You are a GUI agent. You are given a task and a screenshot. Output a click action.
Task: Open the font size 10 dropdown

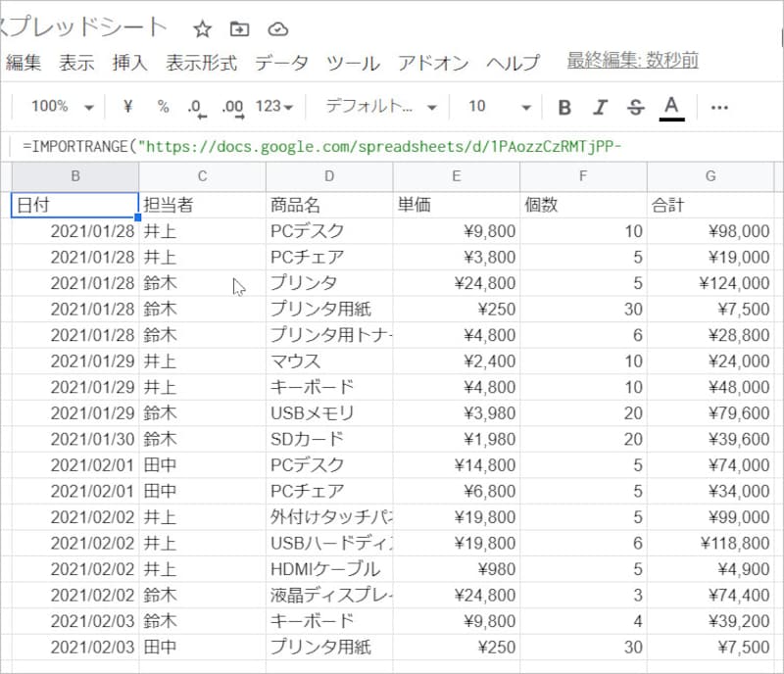[499, 107]
